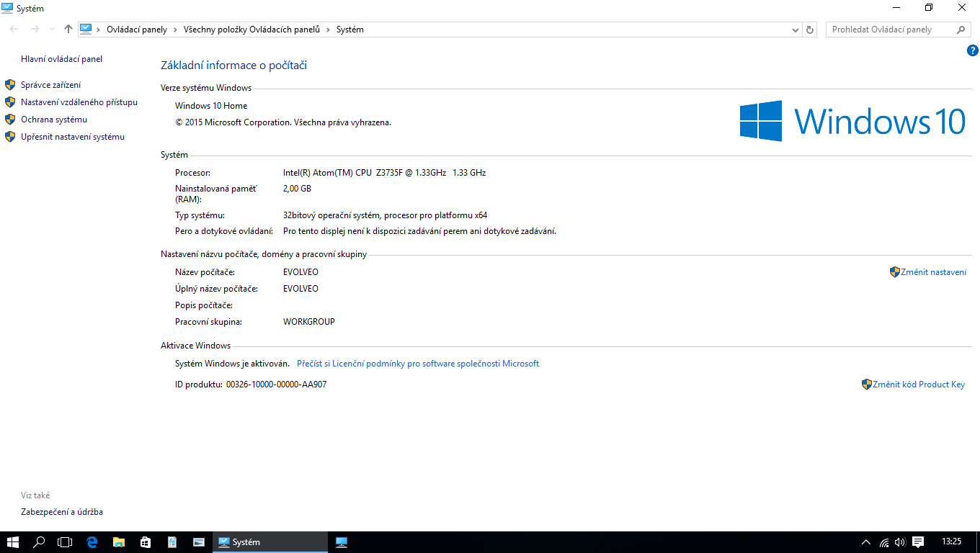Image resolution: width=980 pixels, height=553 pixels.
Task: Open Správce zařízení
Action: tap(50, 85)
